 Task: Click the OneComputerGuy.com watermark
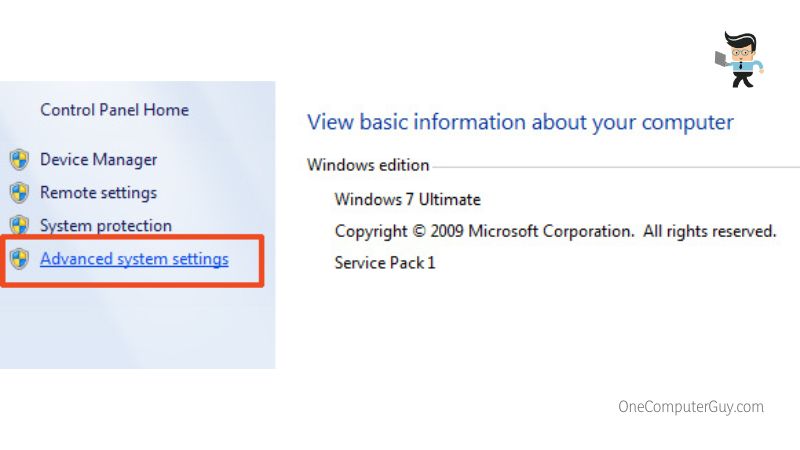point(691,407)
